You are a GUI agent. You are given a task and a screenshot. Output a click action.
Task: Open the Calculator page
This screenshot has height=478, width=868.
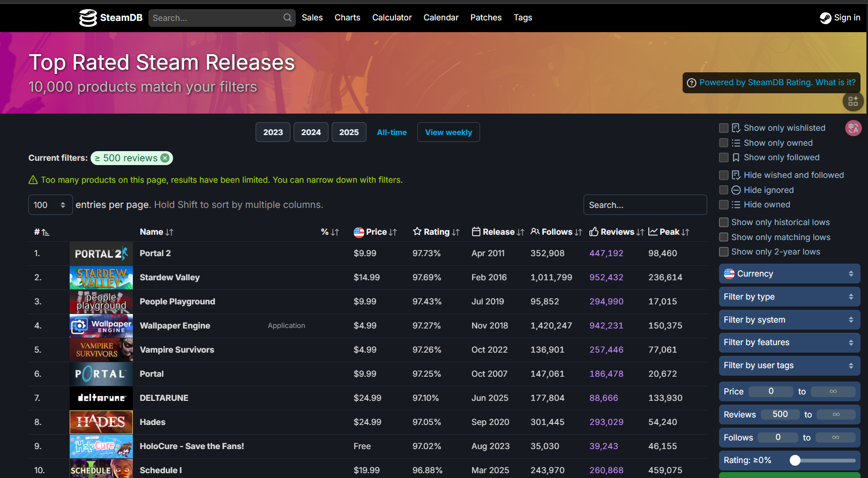[x=392, y=18]
